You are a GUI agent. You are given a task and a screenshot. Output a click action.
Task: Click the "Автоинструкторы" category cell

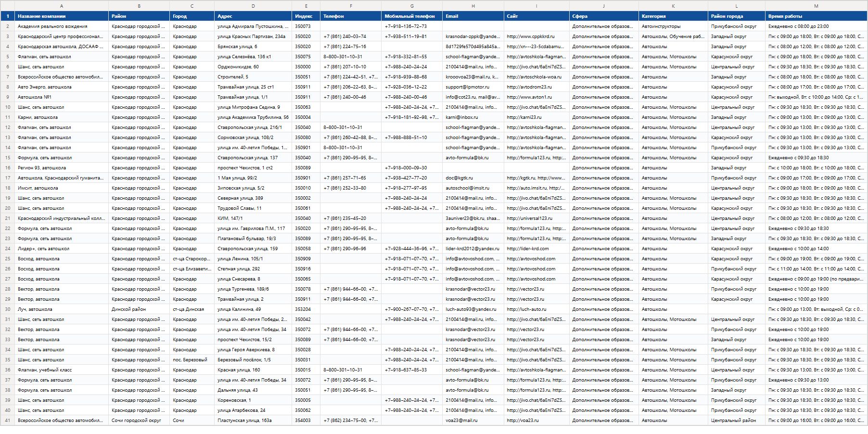[673, 26]
